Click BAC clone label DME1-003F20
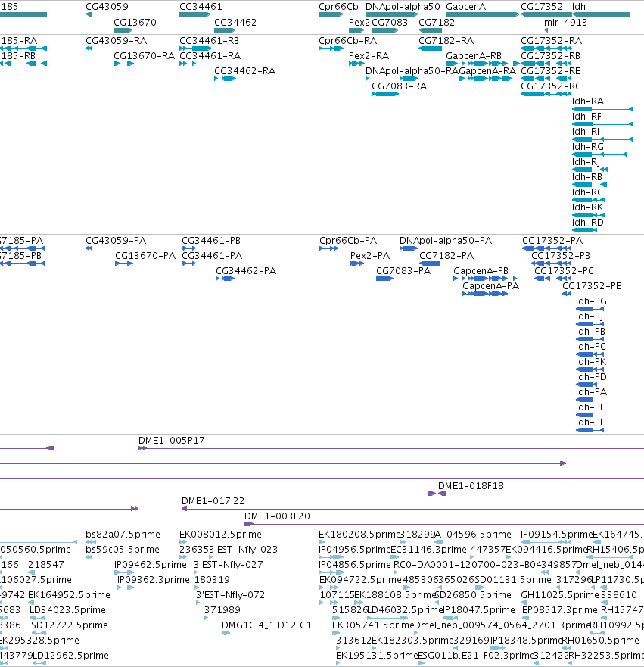This screenshot has height=667, width=644. [x=277, y=516]
